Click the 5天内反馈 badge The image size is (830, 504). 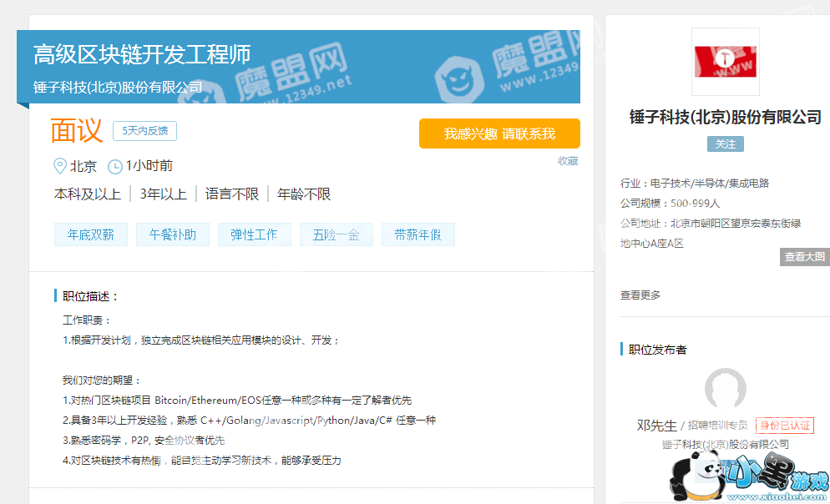(x=144, y=131)
